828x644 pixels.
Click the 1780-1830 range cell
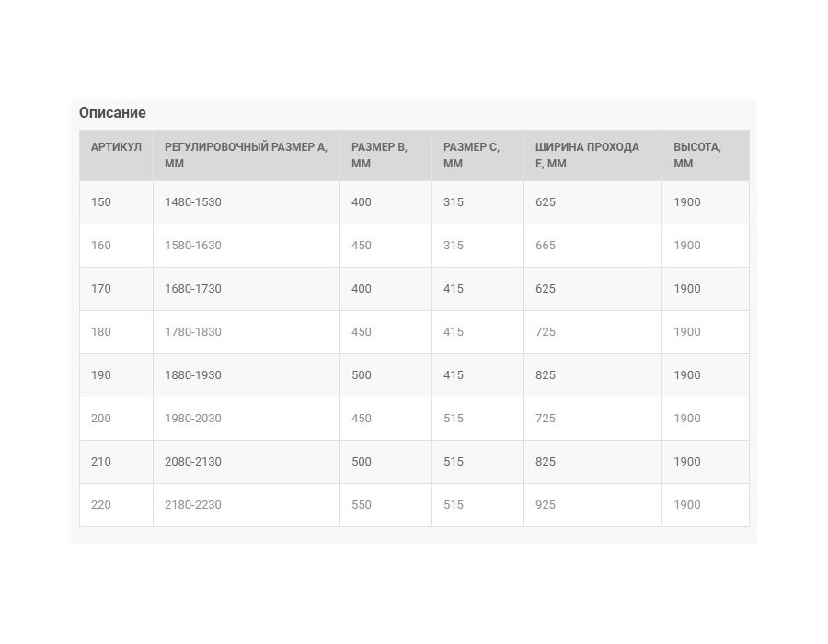[x=246, y=332]
